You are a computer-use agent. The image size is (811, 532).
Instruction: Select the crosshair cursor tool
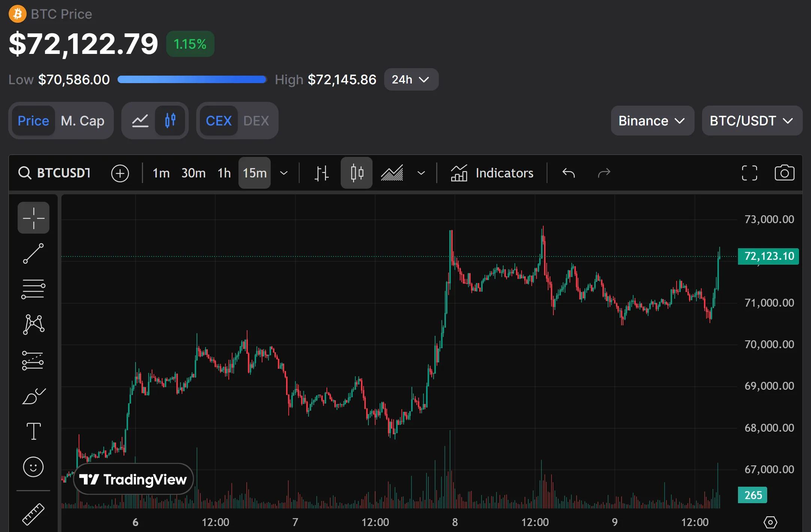pos(33,218)
